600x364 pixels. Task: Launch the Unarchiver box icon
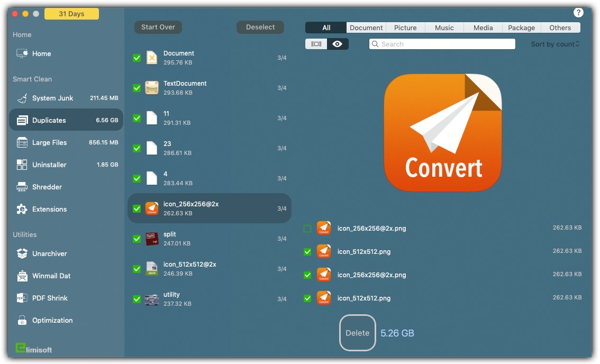pyautogui.click(x=22, y=254)
